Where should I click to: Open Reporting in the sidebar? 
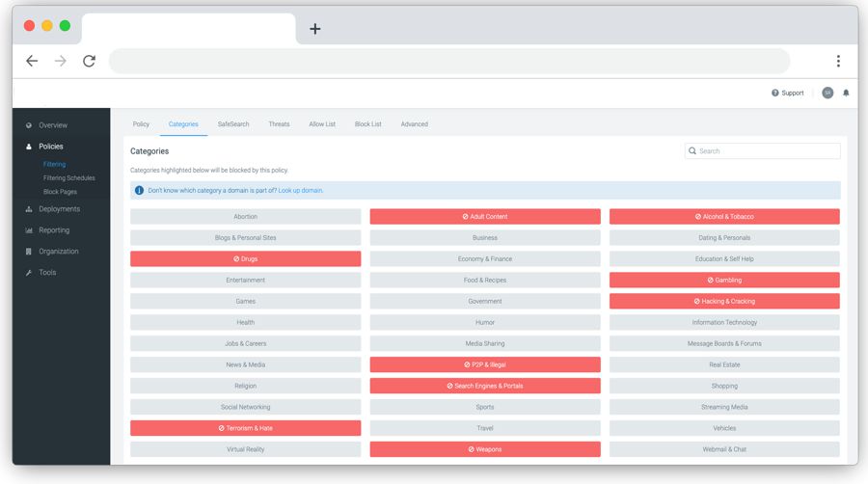54,230
